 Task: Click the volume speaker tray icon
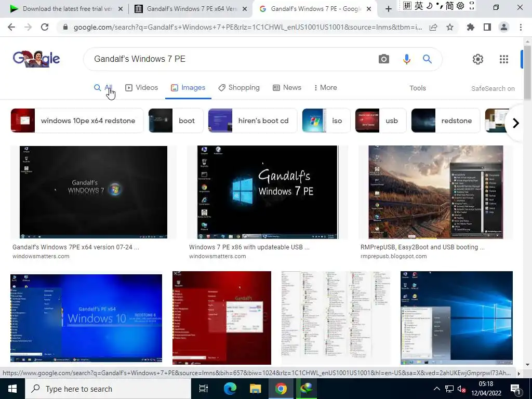461,389
